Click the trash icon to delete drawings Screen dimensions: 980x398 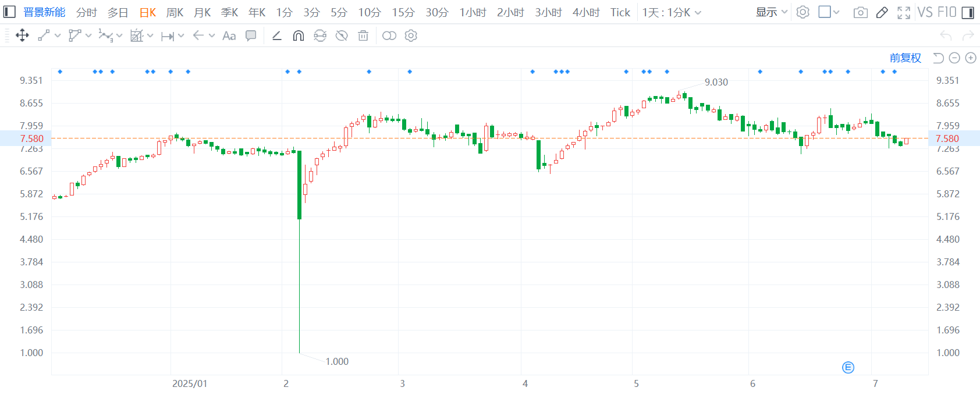(x=363, y=36)
